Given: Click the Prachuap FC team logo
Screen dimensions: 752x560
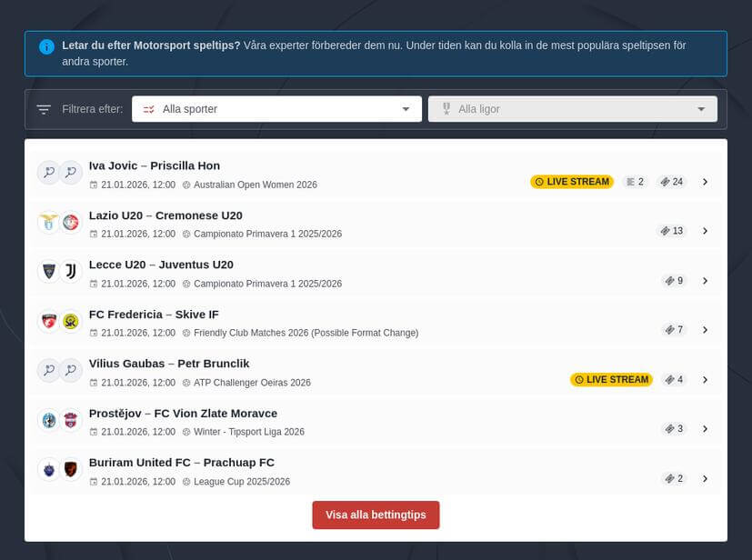Looking at the screenshot, I should [71, 469].
